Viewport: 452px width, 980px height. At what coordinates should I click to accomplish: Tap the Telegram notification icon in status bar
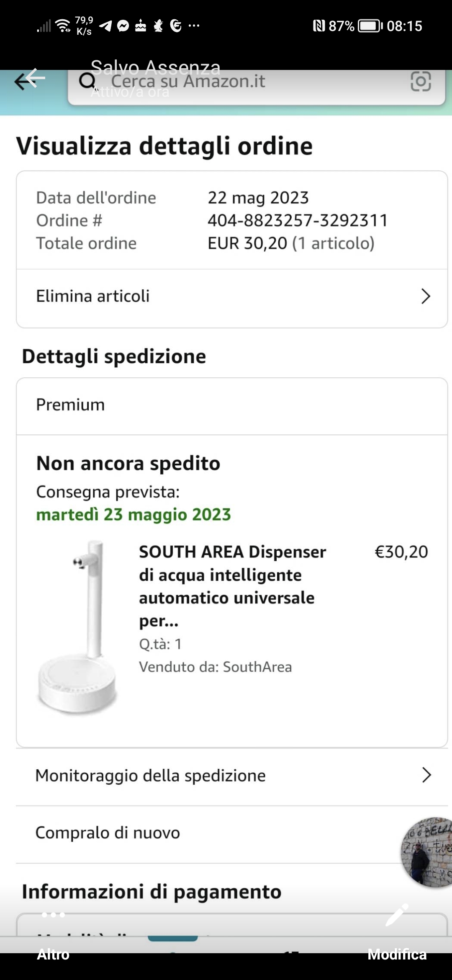coord(105,26)
